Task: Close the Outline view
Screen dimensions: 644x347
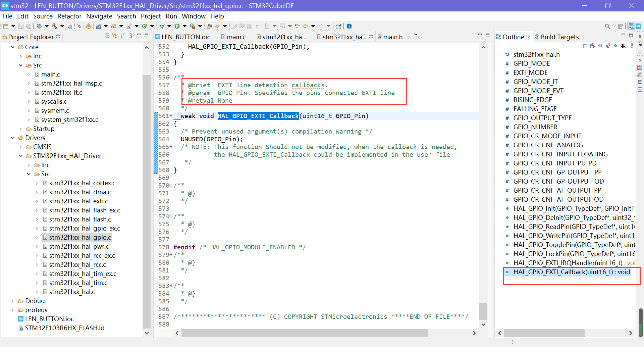Action: (529, 37)
